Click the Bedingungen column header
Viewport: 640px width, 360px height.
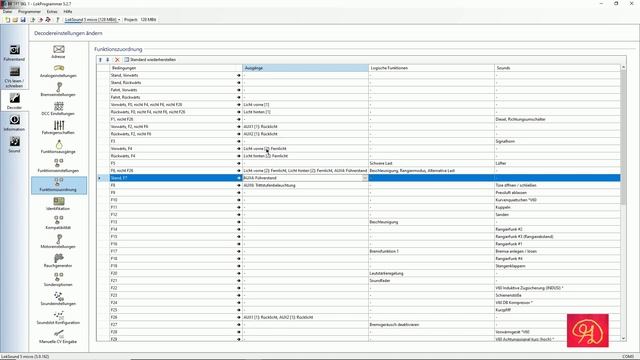pos(176,68)
